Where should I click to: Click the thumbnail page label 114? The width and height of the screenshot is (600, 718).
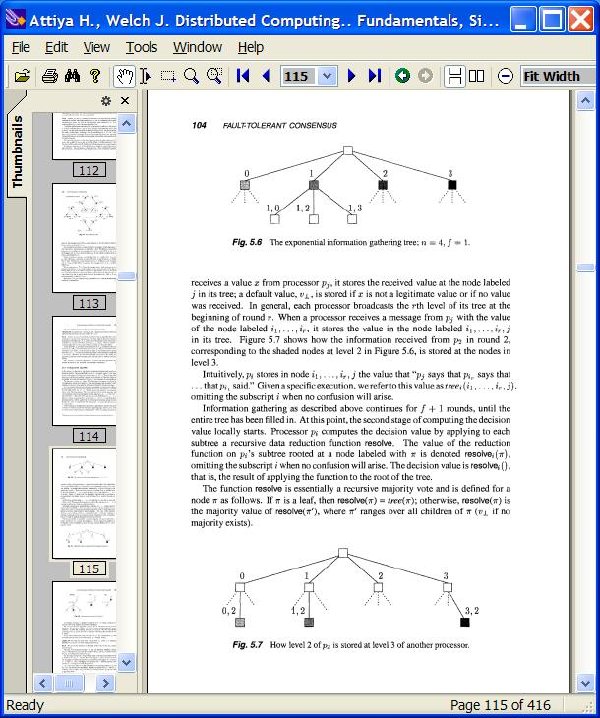89,436
